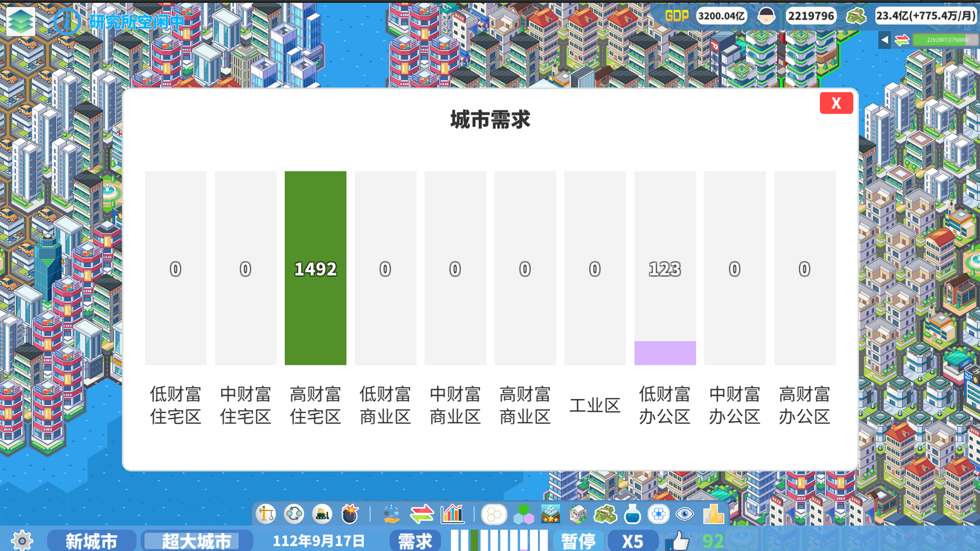Screen dimensions: 980x551
Task: Open the 需求 demand menu
Action: pyautogui.click(x=414, y=542)
